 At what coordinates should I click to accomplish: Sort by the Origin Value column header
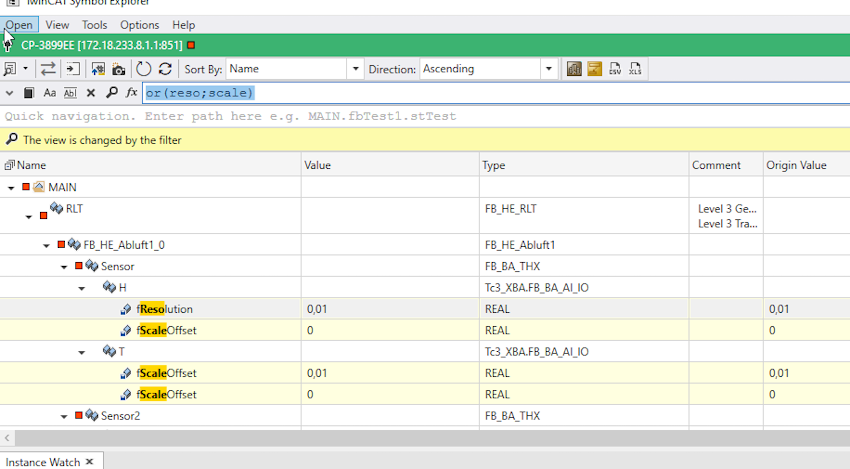807,165
